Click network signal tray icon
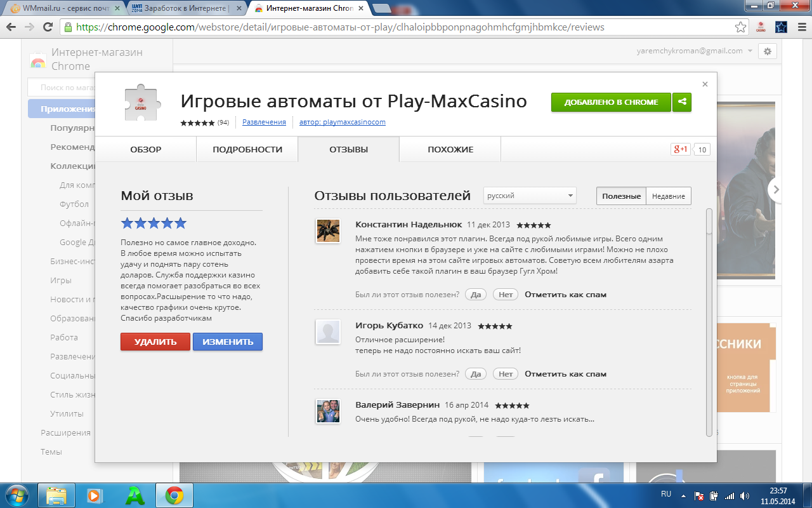This screenshot has height=508, width=812. tap(730, 496)
